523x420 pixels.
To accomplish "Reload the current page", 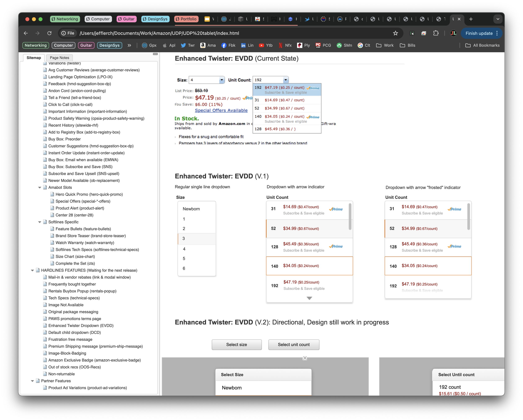I will [x=50, y=33].
